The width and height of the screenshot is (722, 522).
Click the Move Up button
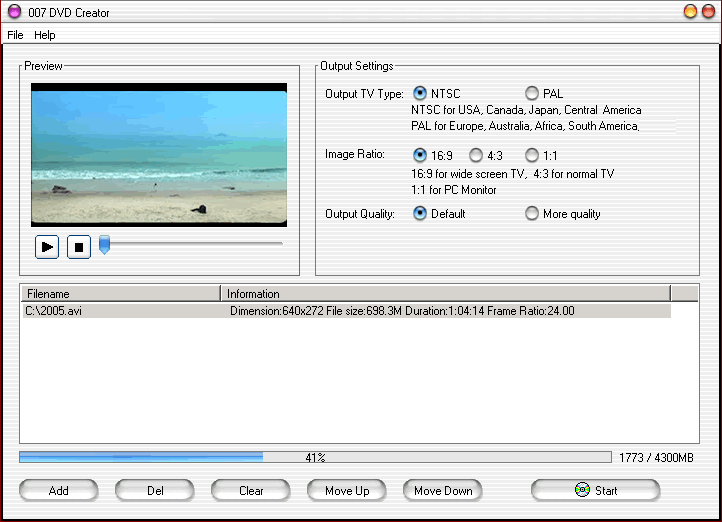click(x=347, y=491)
